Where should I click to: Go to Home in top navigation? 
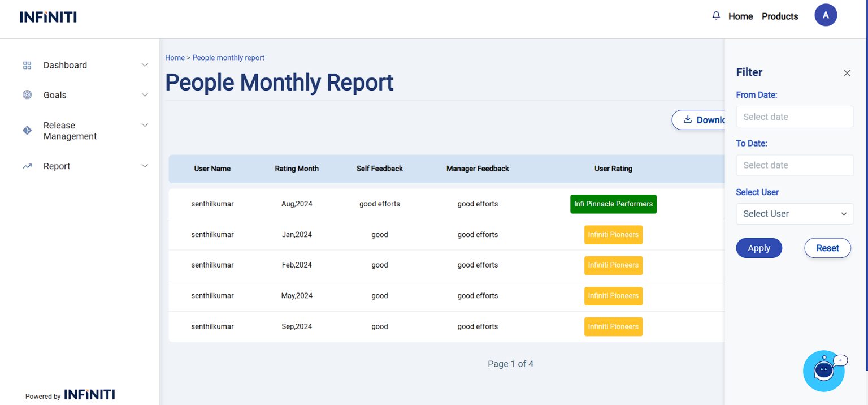[x=740, y=16]
